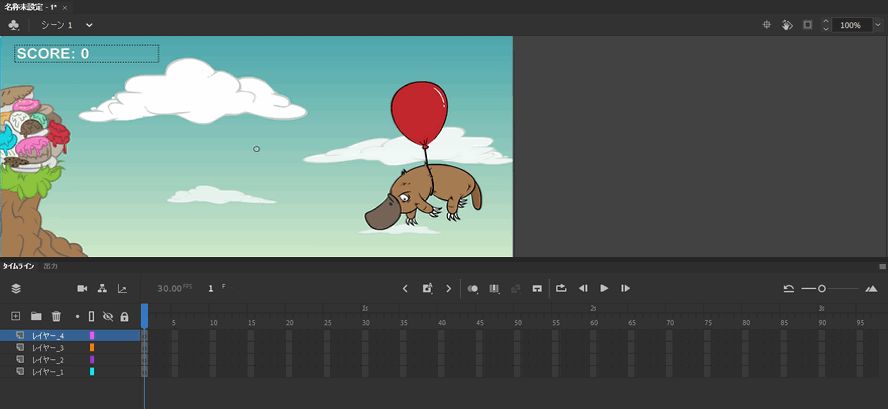Image resolution: width=888 pixels, height=409 pixels.
Task: Click the timeline zoom slider handle
Action: click(822, 289)
